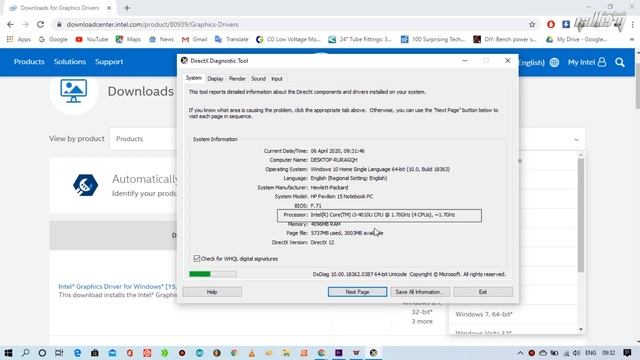Show hidden system tray icons

520,353
